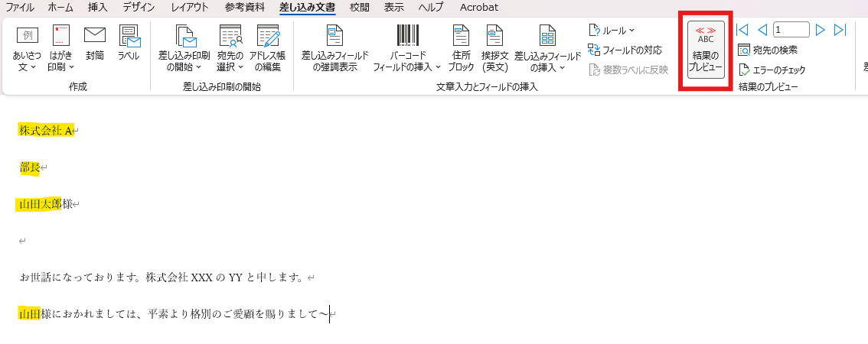Go to previous record arrow
Screen dimensions: 868x344
pyautogui.click(x=762, y=30)
